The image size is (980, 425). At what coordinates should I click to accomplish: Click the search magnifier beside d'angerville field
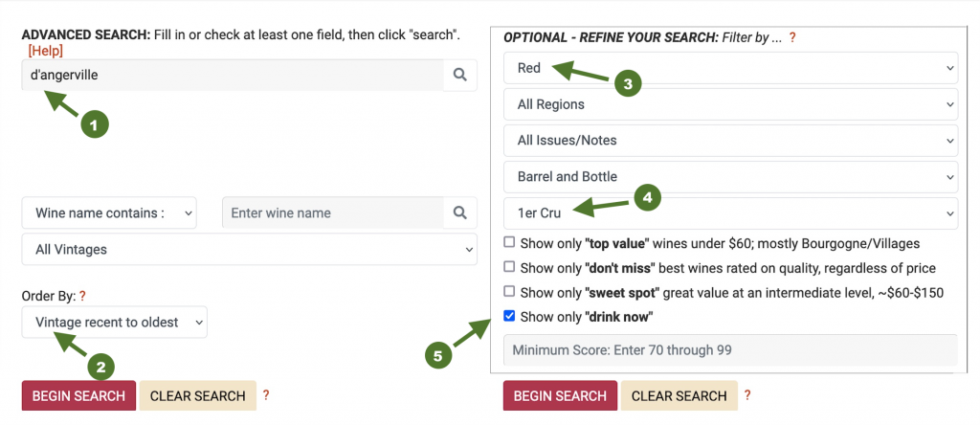460,75
